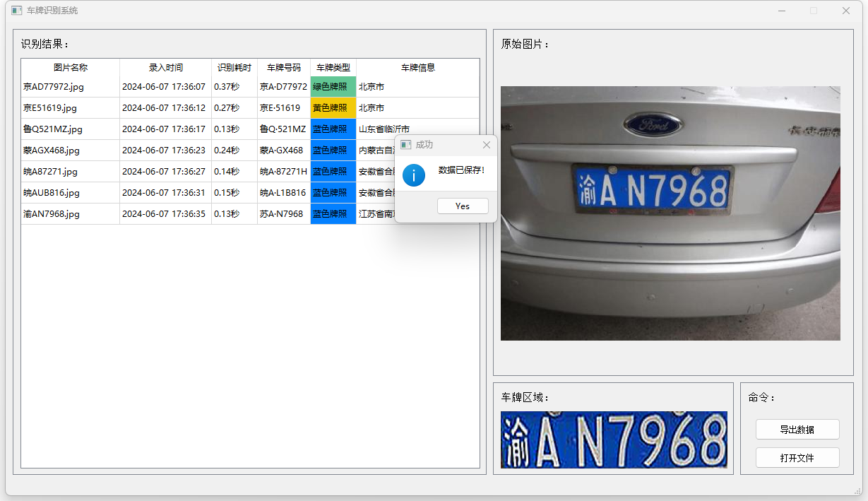Click the 车牌类型 column header

click(x=333, y=68)
